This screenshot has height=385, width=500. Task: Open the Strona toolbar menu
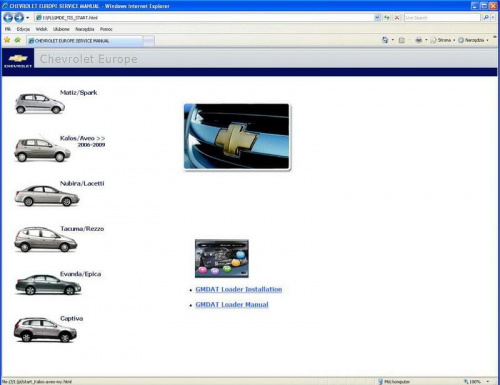coord(443,40)
